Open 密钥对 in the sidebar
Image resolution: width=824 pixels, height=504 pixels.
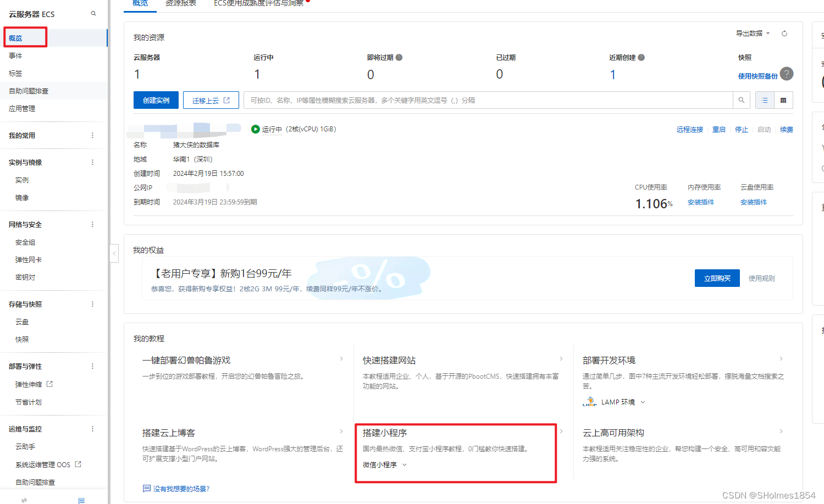click(x=25, y=277)
